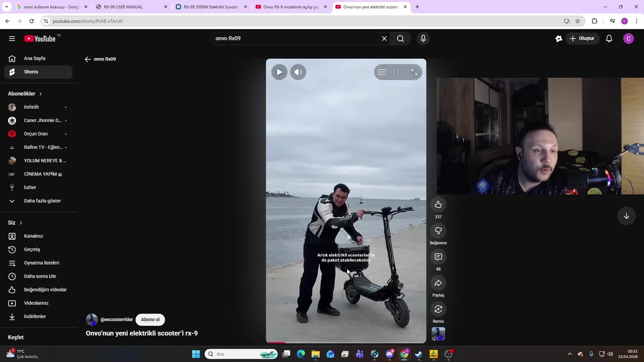Screen dimensions: 644x362
Task: Switch to the onvo kullanım kılavuzu Google tab
Action: coord(52,7)
